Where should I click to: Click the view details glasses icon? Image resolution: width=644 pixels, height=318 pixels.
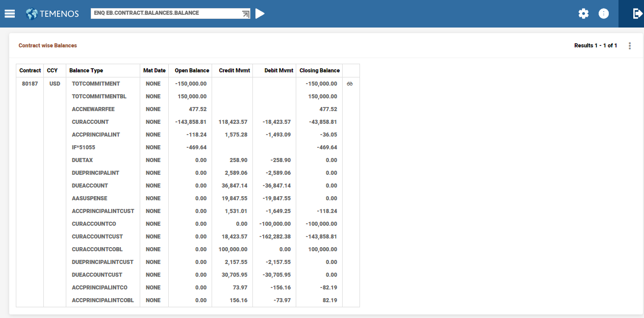click(x=350, y=84)
